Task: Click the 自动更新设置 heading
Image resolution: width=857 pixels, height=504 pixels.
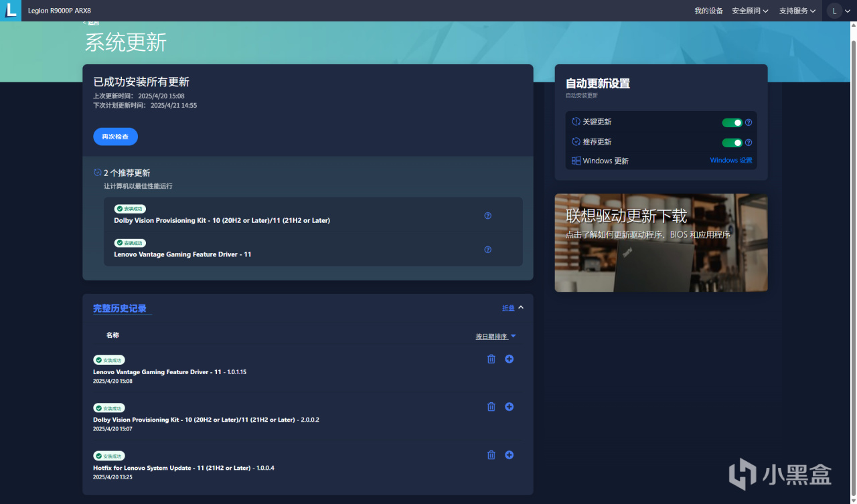Action: point(598,84)
